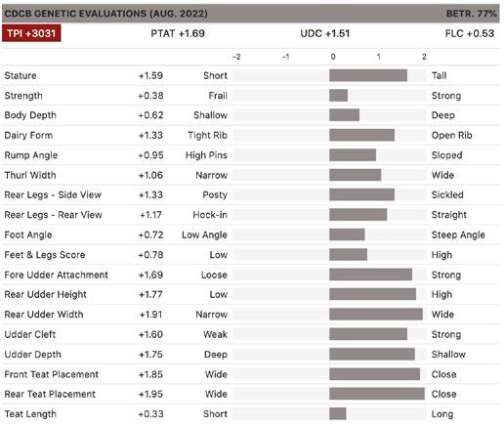Click the Udder Depth trait label
Image resolution: width=504 pixels, height=425 pixels.
[32, 355]
